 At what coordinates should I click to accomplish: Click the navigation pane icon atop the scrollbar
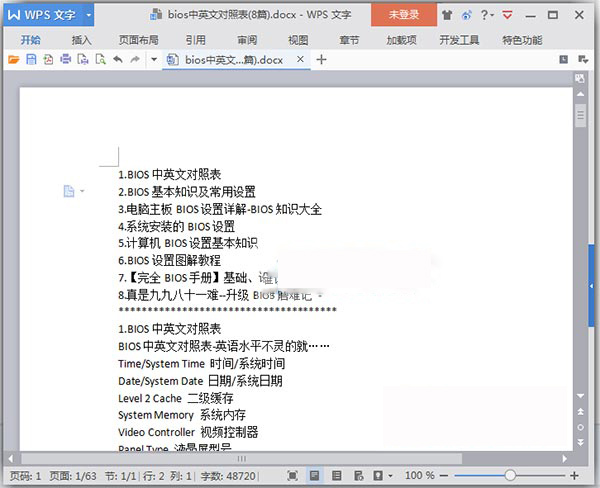coord(580,78)
